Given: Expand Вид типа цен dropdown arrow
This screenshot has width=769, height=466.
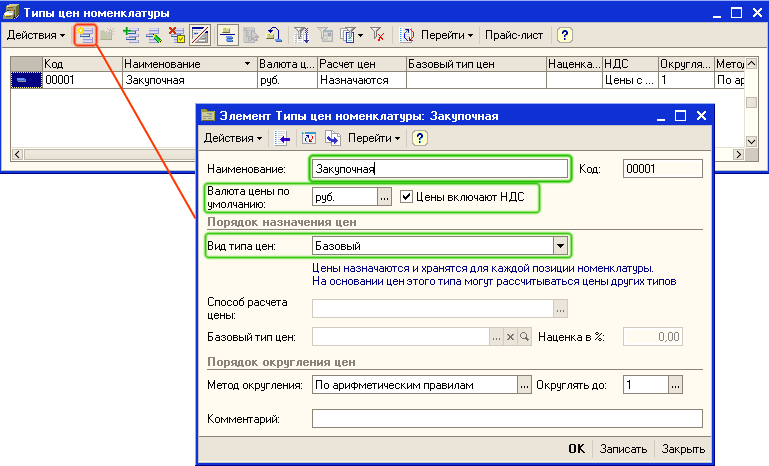Looking at the screenshot, I should coord(560,246).
